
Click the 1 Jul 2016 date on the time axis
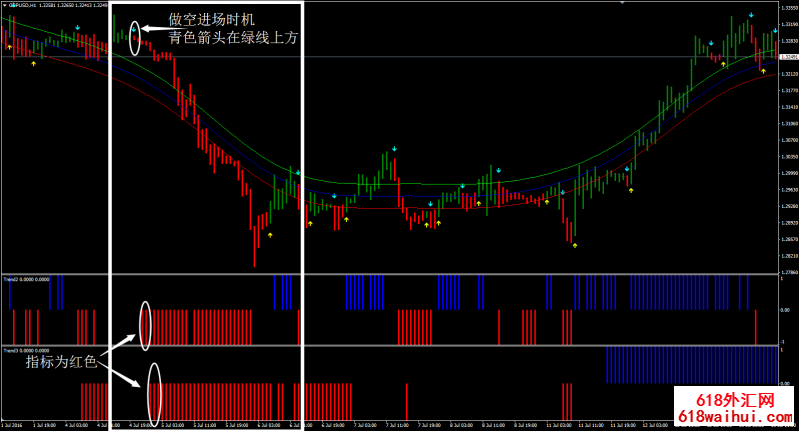click(12, 425)
